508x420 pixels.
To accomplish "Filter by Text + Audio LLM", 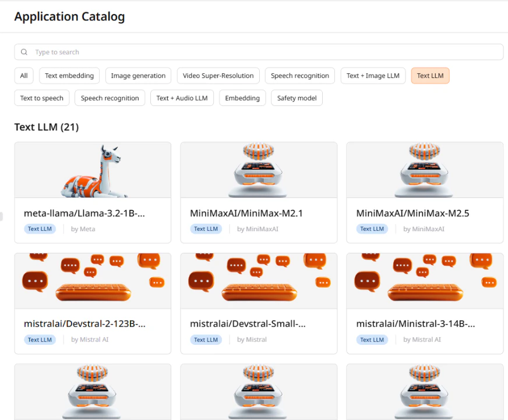I will click(x=182, y=98).
